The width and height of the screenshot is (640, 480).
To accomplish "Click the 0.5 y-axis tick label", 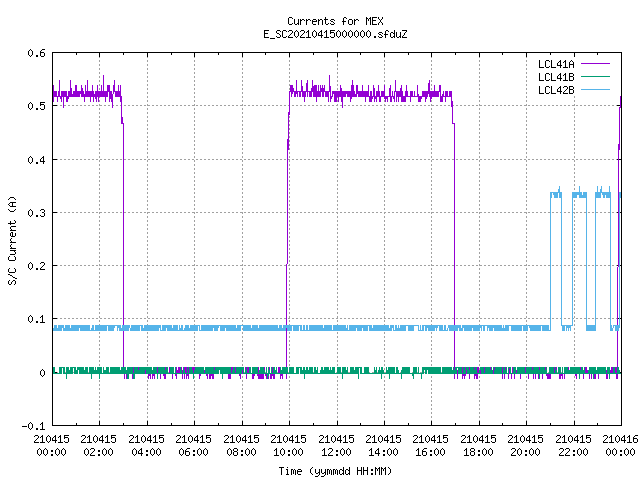I will (36, 106).
